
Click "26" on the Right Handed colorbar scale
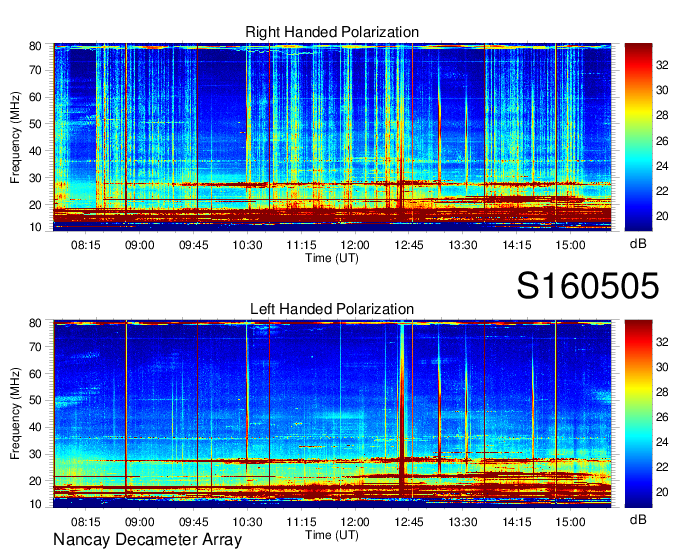click(x=662, y=141)
